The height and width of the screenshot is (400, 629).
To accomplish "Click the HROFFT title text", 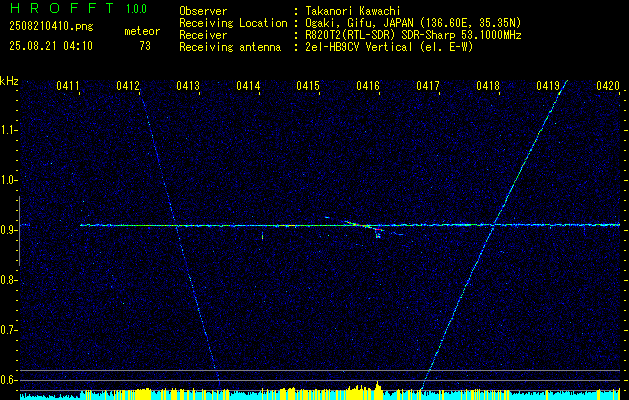I will 62,8.
